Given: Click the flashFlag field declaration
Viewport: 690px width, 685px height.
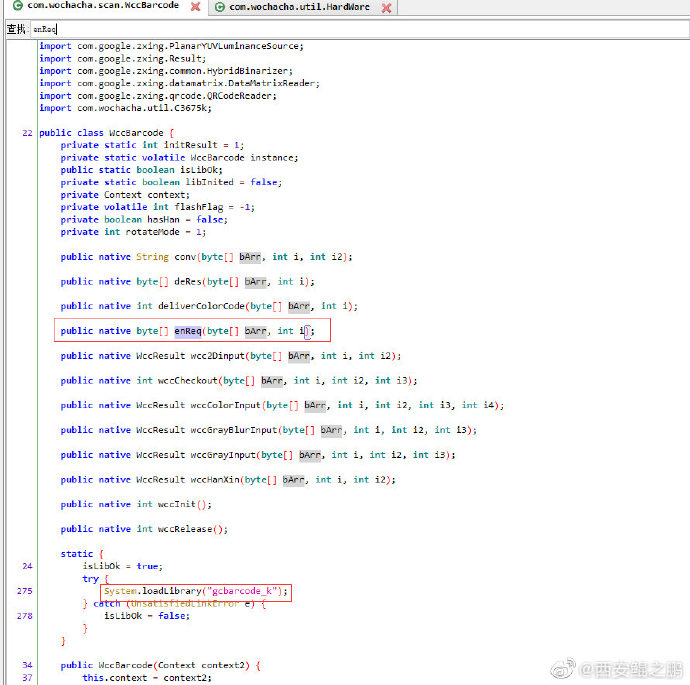Looking at the screenshot, I should click(x=158, y=207).
